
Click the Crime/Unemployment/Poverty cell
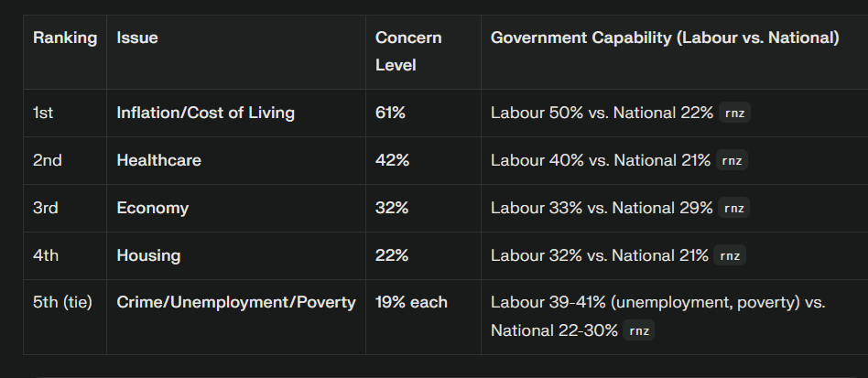(x=236, y=302)
